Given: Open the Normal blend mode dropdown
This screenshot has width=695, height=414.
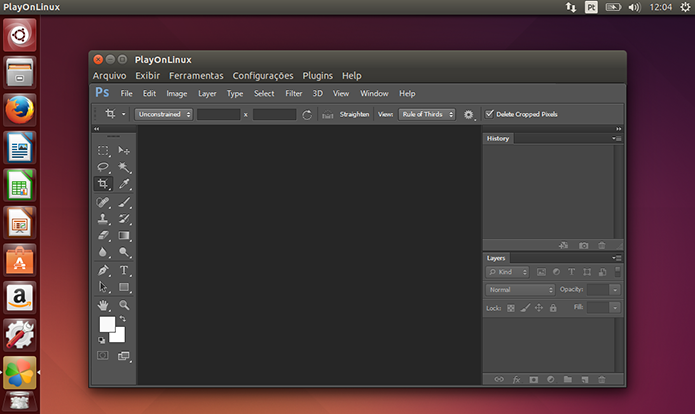Looking at the screenshot, I should tap(520, 290).
